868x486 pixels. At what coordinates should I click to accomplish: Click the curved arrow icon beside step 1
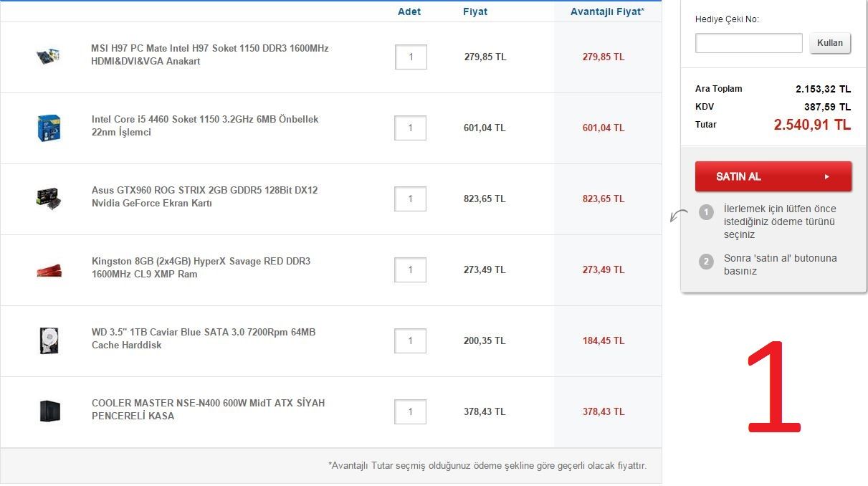pos(677,216)
